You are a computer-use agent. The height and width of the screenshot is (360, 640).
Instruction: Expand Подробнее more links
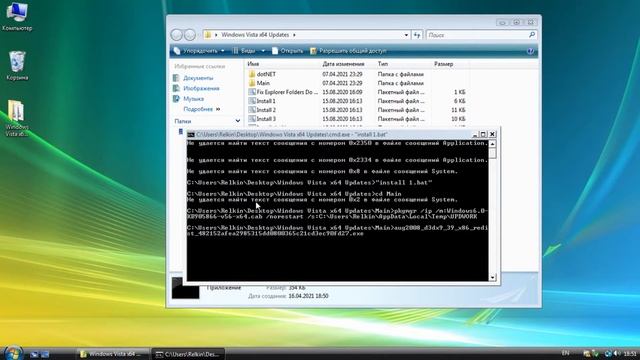click(202, 109)
